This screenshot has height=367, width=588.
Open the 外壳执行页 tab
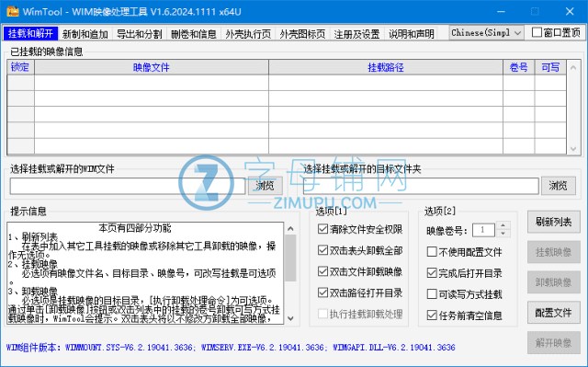click(248, 34)
